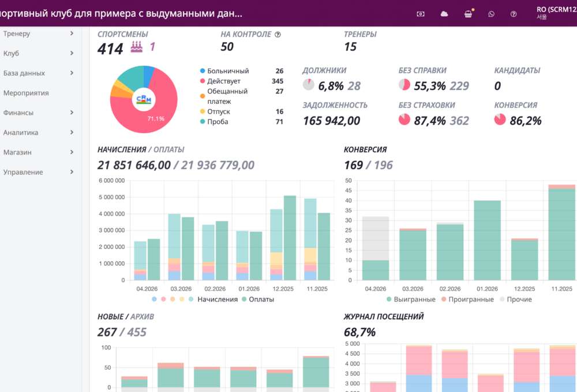Click the 01.2026 conversion chart bar
Image resolution: width=577 pixels, height=392 pixels.
pyautogui.click(x=487, y=240)
